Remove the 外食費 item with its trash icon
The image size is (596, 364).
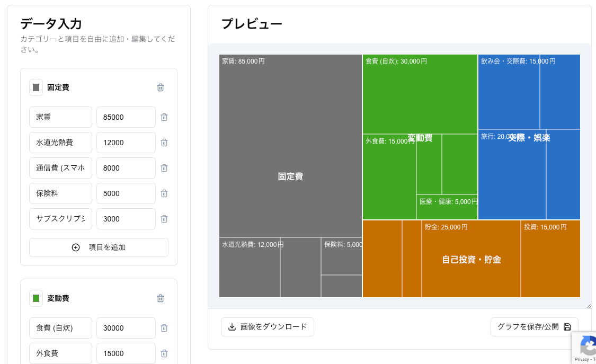(164, 353)
